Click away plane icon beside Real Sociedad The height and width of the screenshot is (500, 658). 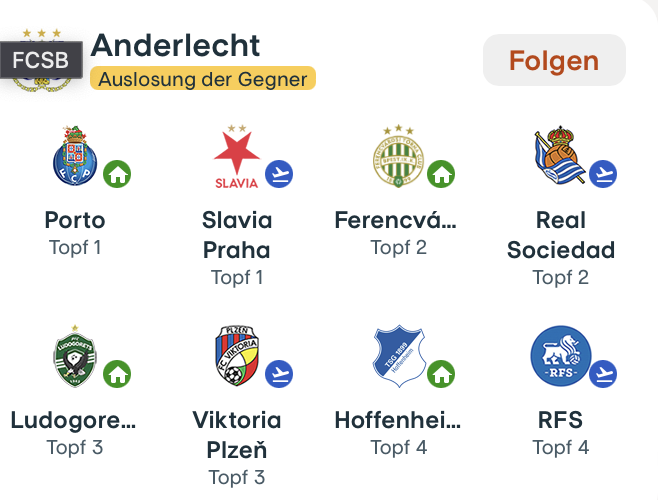click(603, 174)
